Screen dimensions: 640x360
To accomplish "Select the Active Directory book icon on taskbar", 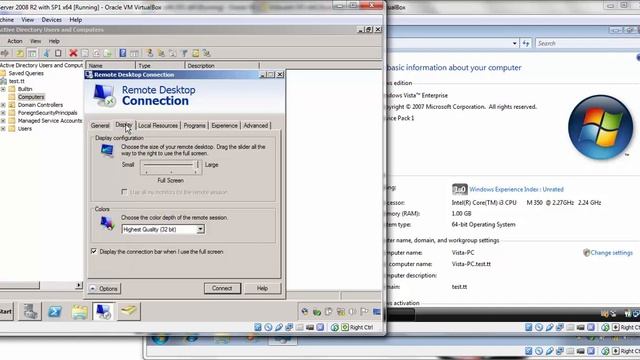I will click(x=129, y=311).
